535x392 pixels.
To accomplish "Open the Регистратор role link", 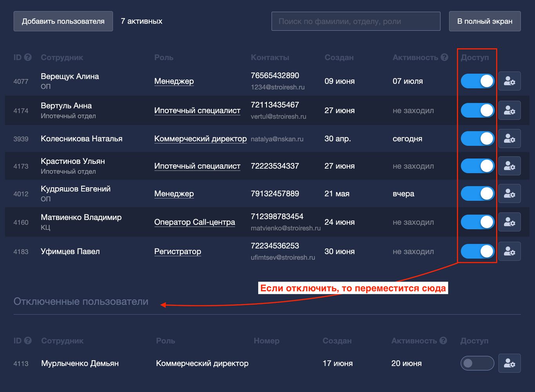I will tap(178, 251).
